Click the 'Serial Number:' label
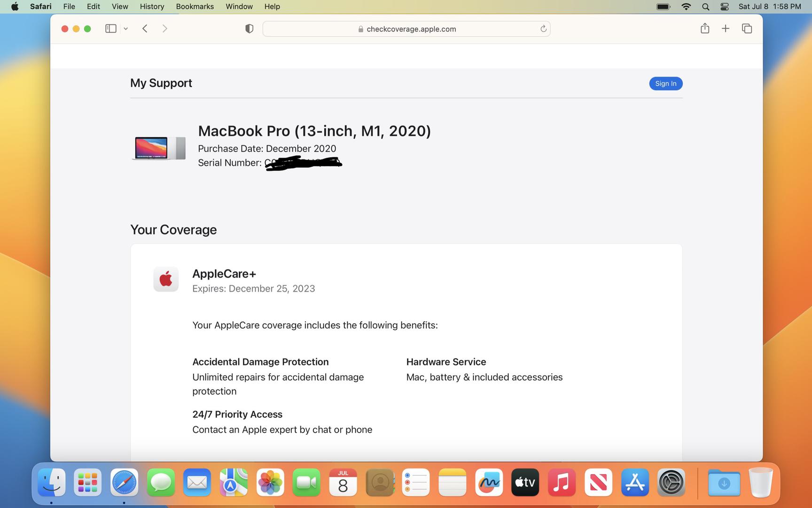Screen dimensions: 812x508 [x=230, y=163]
